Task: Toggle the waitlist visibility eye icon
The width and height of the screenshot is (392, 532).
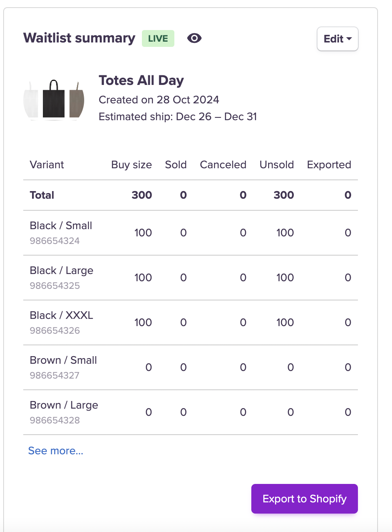Action: coord(194,38)
